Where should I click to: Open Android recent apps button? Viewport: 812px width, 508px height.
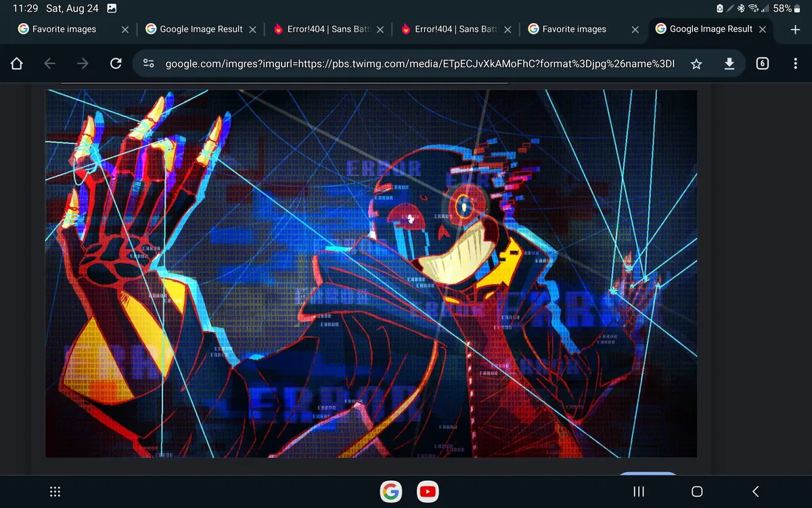pos(638,492)
